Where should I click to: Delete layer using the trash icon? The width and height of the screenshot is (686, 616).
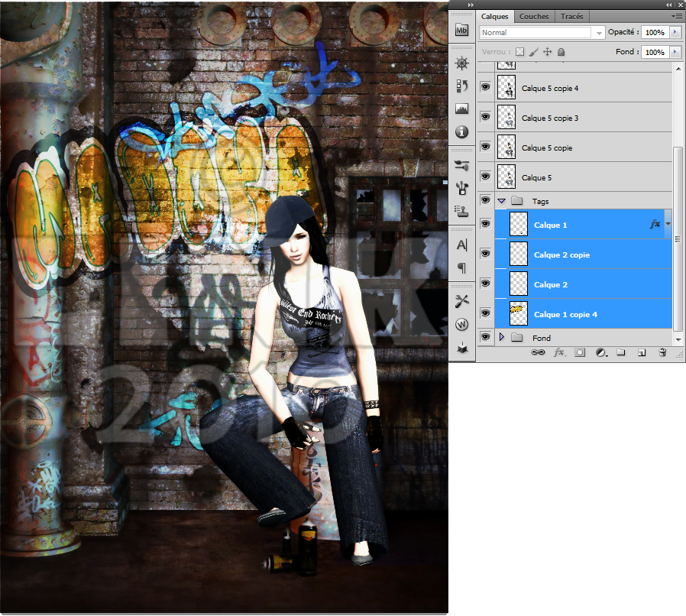(662, 352)
